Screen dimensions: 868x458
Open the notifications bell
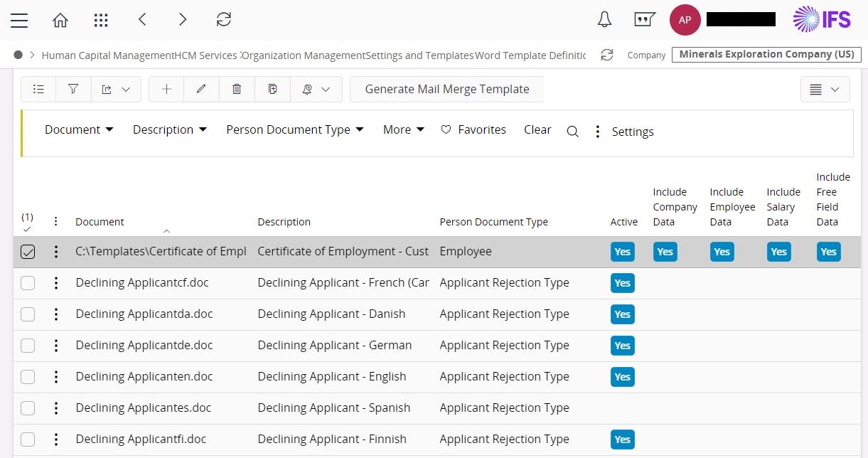pos(604,20)
